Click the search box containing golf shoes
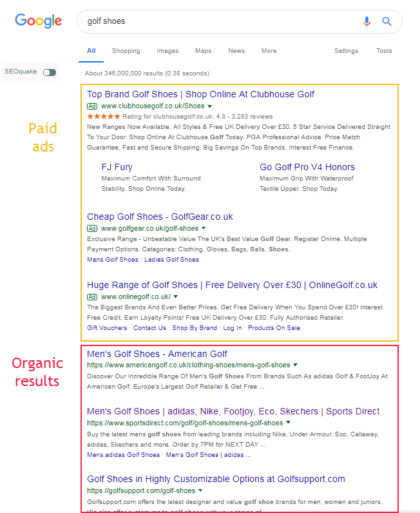The height and width of the screenshot is (513, 420). coord(219,21)
